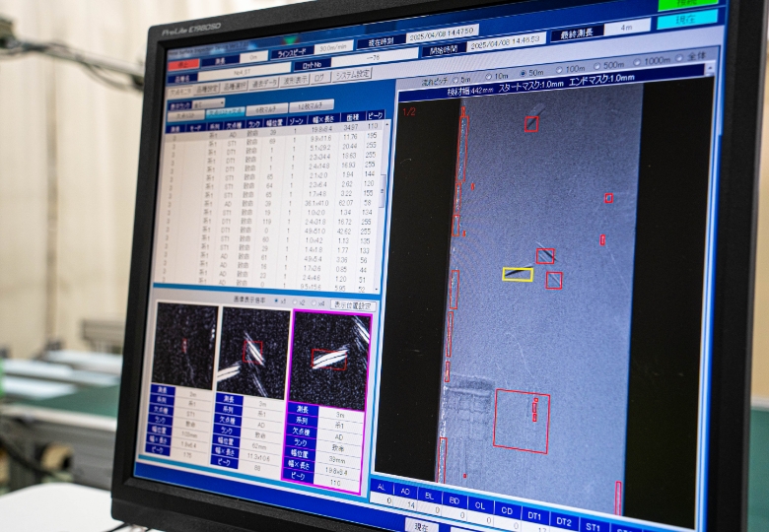769x532 pixels.
Task: Click the yellow-outlined defect marker on map
Action: [518, 275]
